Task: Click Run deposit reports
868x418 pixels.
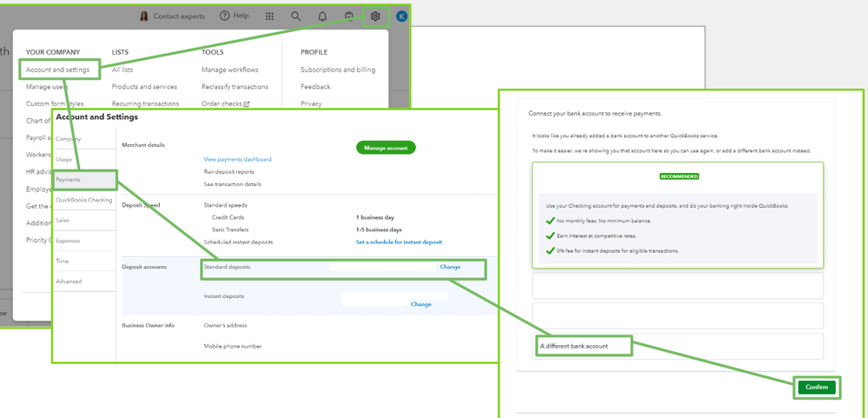Action: click(x=229, y=171)
